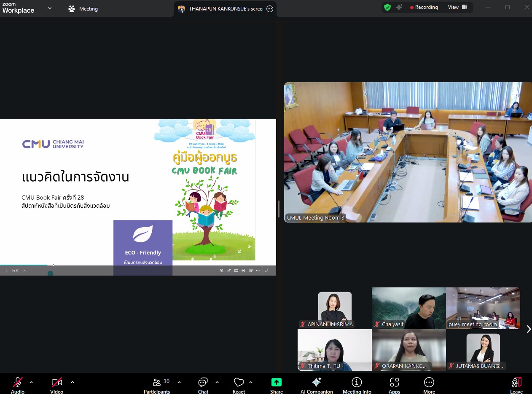Click the pen annotation icon on slide toolbar
Image resolution: width=532 pixels, height=394 pixels.
229,271
